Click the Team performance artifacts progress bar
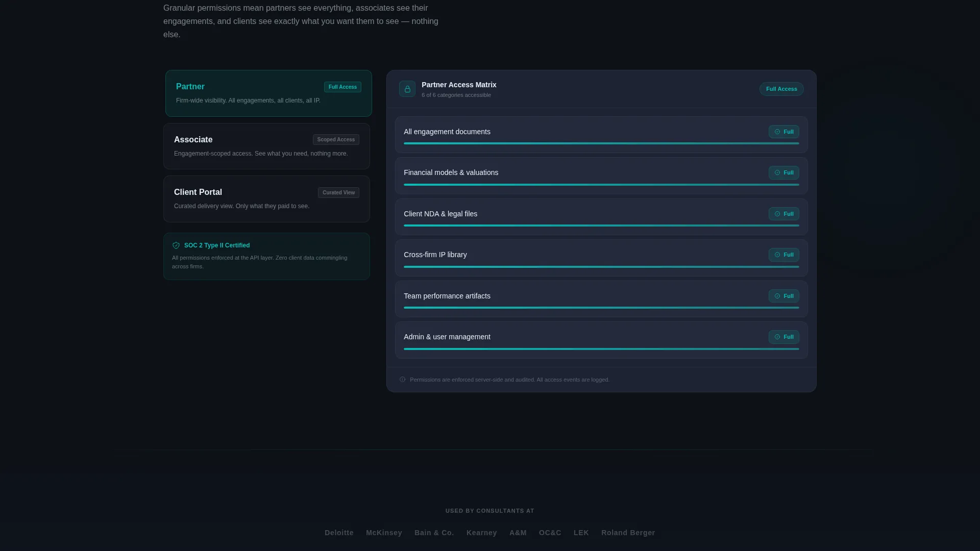This screenshot has width=980, height=551. tap(601, 308)
